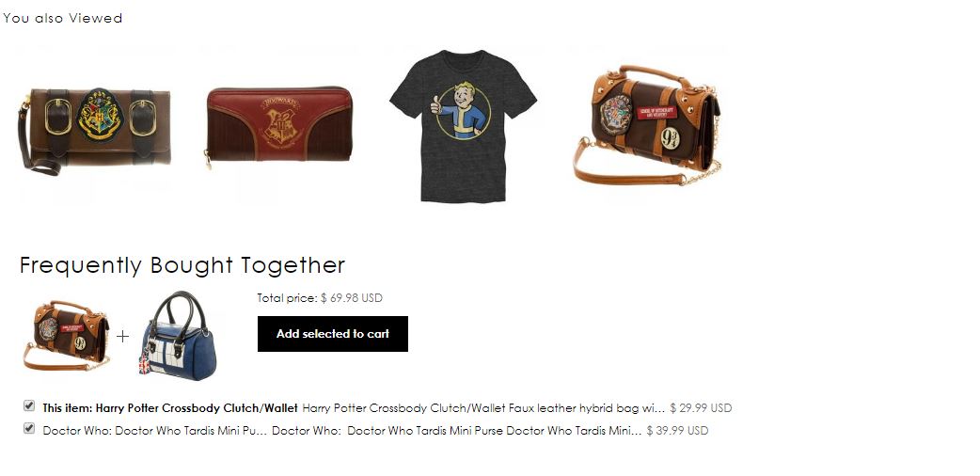Click the Faux leather hybrid bag description text
Viewport: 980px width, 476px height.
coord(483,408)
